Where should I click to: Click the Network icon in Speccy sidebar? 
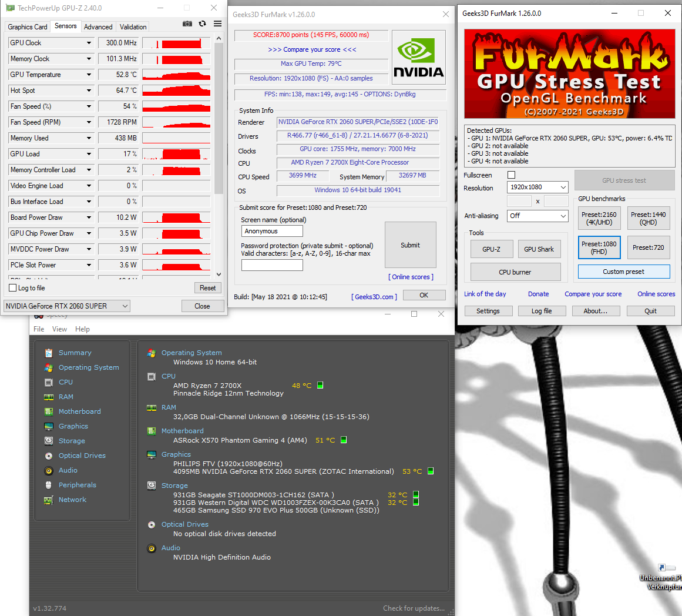48,500
